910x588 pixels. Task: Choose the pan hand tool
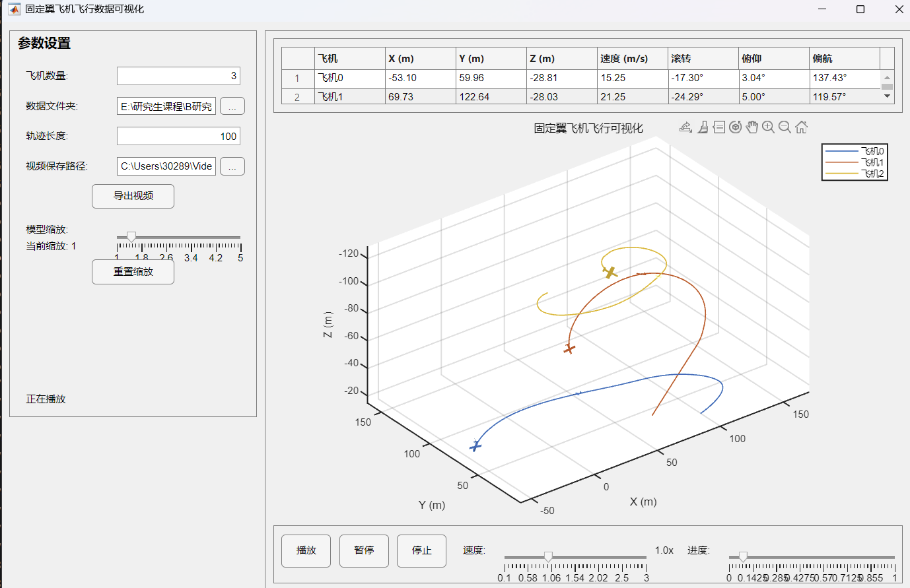pyautogui.click(x=752, y=127)
